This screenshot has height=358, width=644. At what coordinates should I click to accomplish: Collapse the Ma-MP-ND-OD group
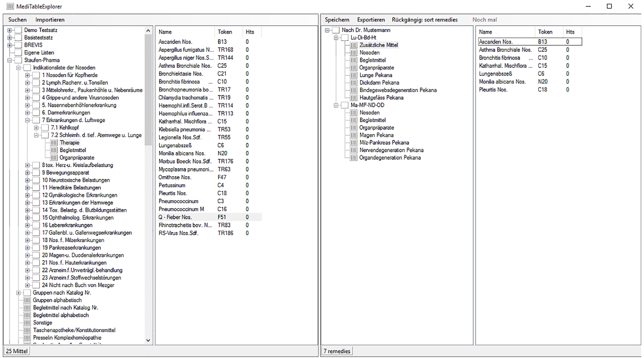pyautogui.click(x=336, y=105)
